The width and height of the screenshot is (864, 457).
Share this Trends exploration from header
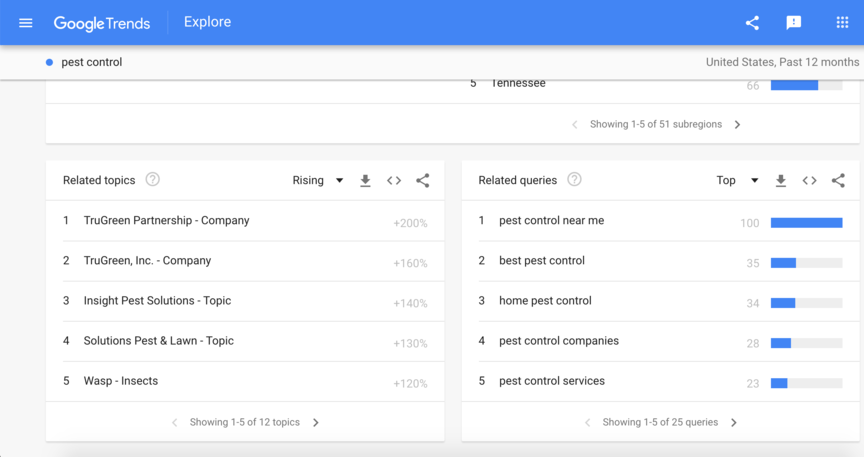point(752,23)
